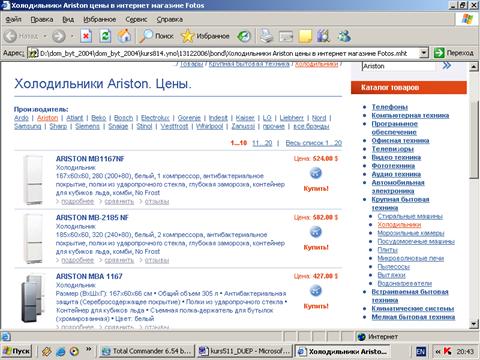
Task: Click the Ariston search input field
Action: click(399, 66)
